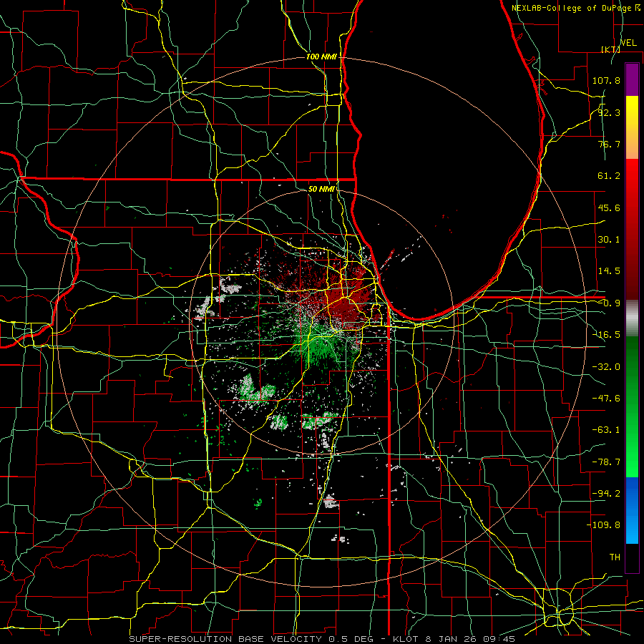Select the 14.5 knot scale value
The height and width of the screenshot is (644, 644).
[609, 271]
